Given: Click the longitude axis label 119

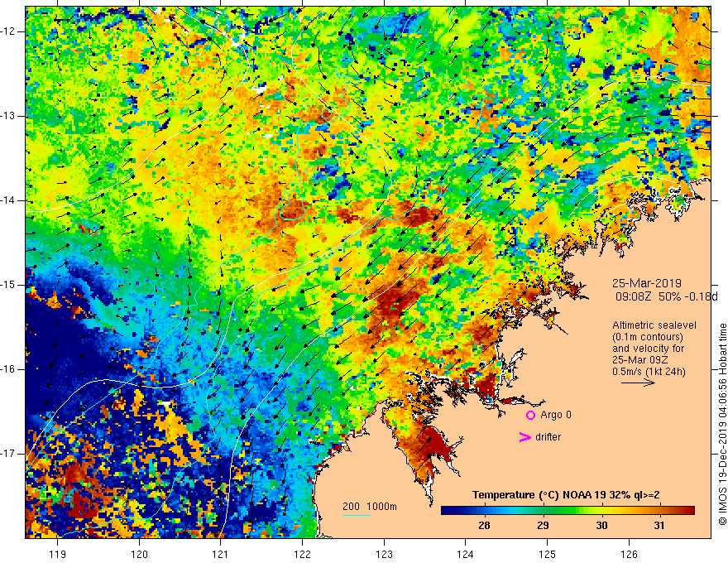Looking at the screenshot, I should 58,554.
